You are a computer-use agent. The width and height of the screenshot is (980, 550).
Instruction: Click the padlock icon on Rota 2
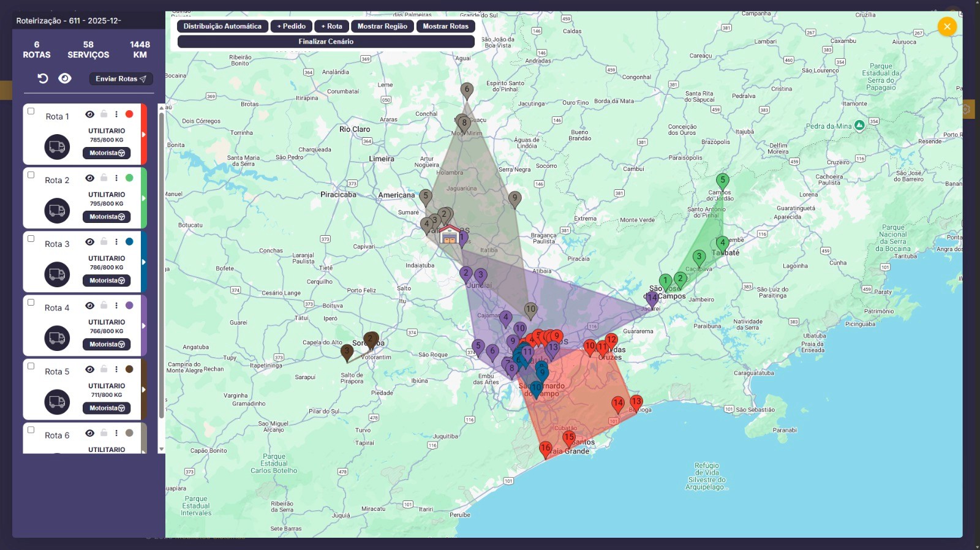pos(104,178)
